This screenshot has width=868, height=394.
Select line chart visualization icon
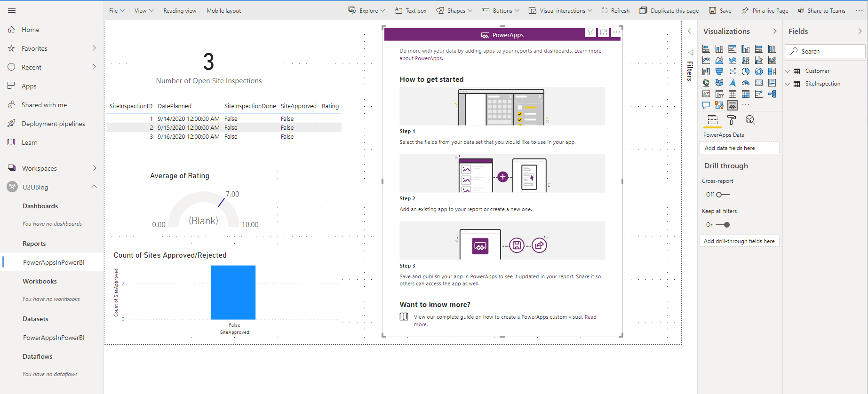(706, 60)
